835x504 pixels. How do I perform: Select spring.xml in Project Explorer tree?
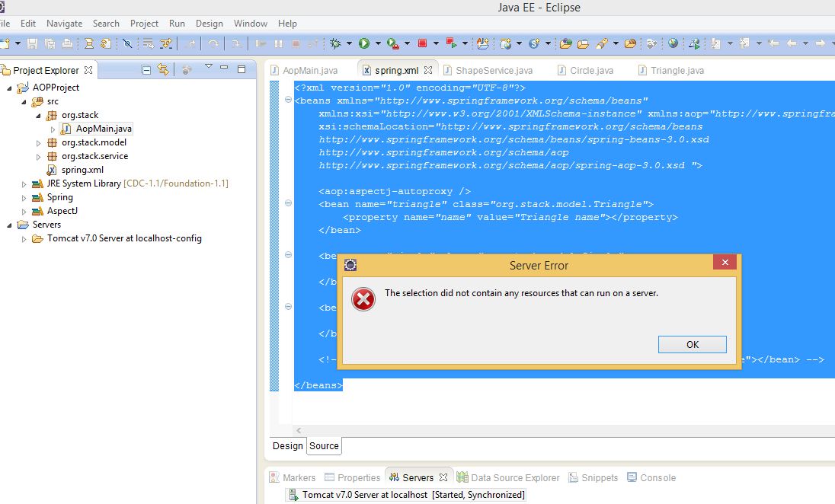[75, 170]
